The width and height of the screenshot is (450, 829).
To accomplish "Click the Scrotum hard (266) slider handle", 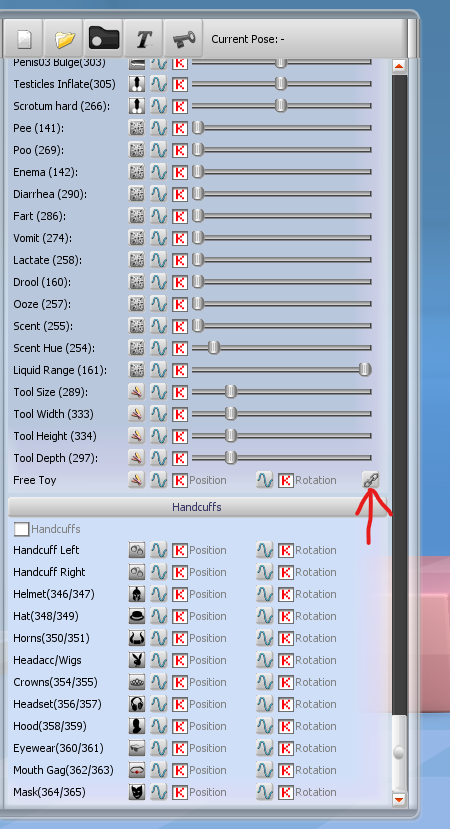I will click(x=281, y=106).
